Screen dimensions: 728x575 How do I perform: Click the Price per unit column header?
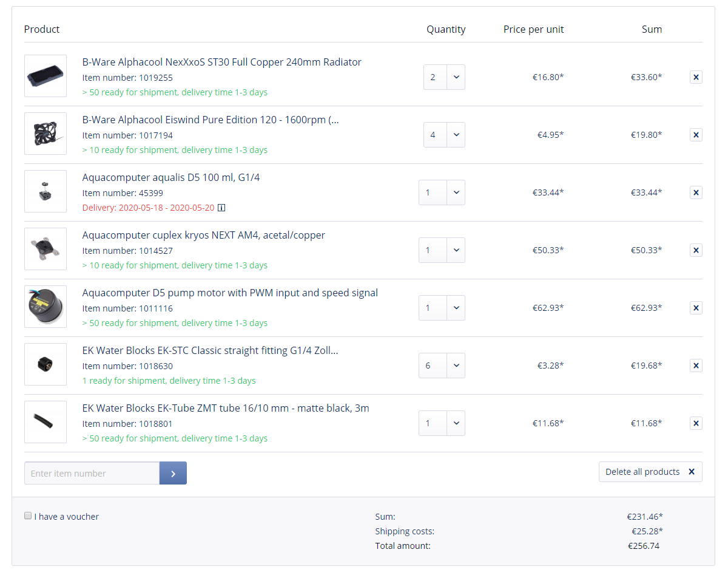534,29
